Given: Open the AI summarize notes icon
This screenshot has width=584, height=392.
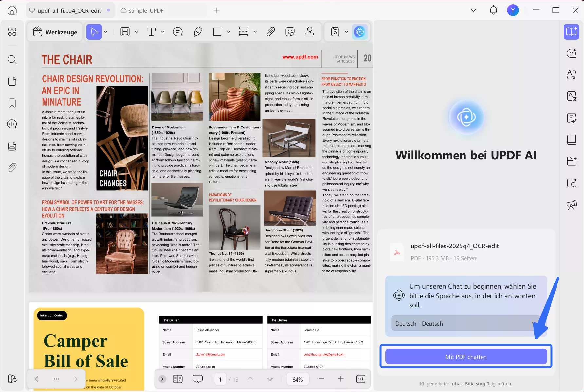Looking at the screenshot, I should pos(572,118).
